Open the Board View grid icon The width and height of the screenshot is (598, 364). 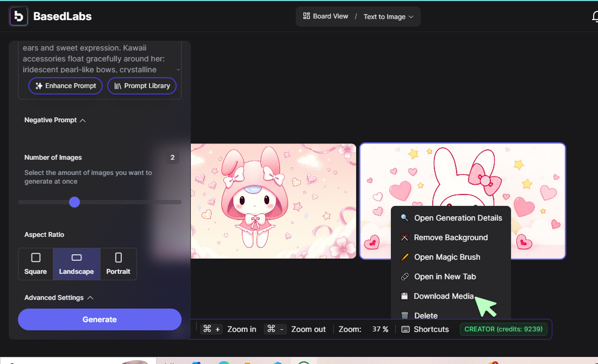pyautogui.click(x=306, y=16)
